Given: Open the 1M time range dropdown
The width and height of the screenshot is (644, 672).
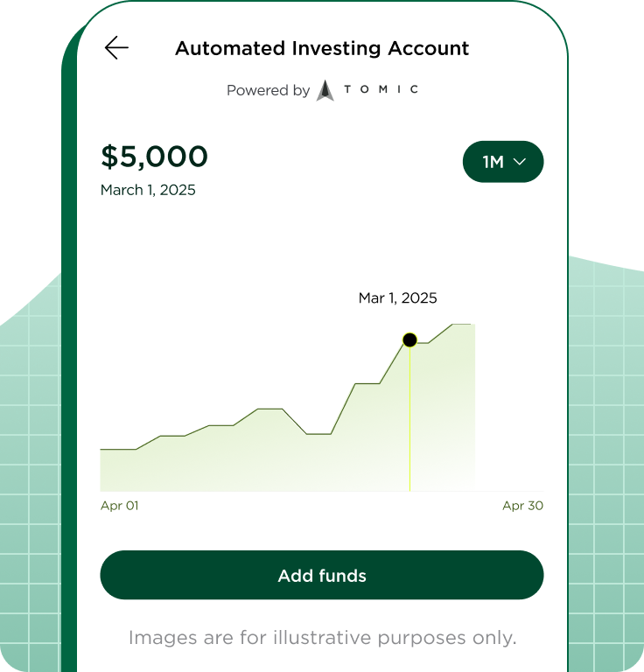Looking at the screenshot, I should pos(502,162).
